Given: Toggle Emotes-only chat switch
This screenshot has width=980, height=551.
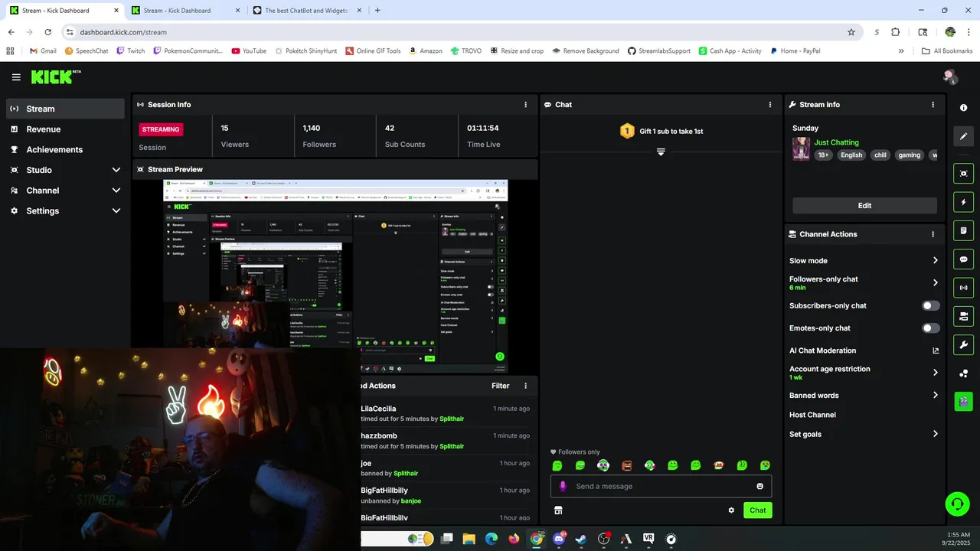Looking at the screenshot, I should [930, 328].
